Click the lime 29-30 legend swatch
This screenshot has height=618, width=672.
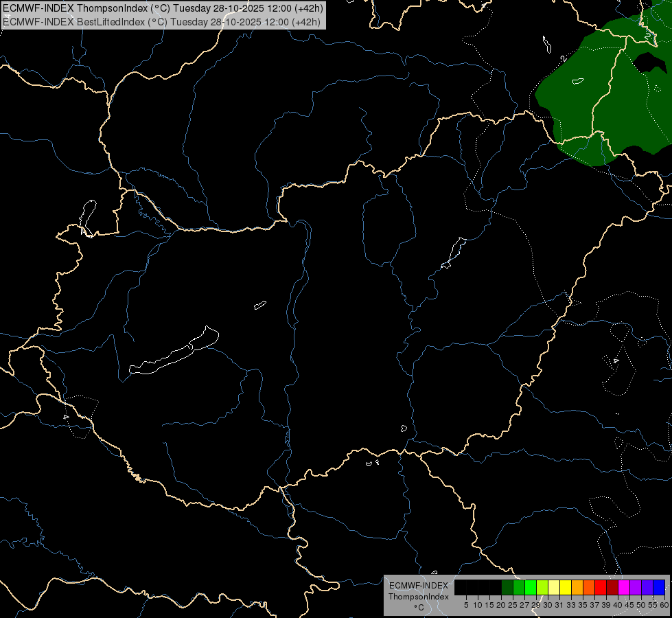[542, 588]
